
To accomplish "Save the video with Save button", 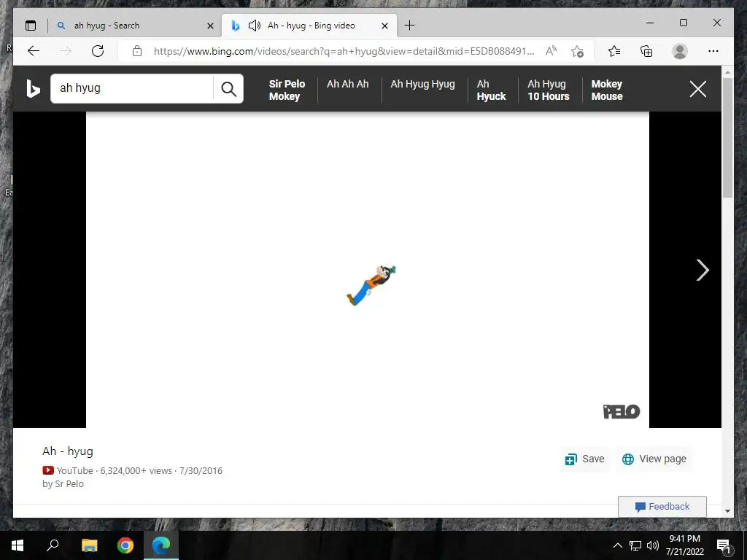I will click(584, 459).
